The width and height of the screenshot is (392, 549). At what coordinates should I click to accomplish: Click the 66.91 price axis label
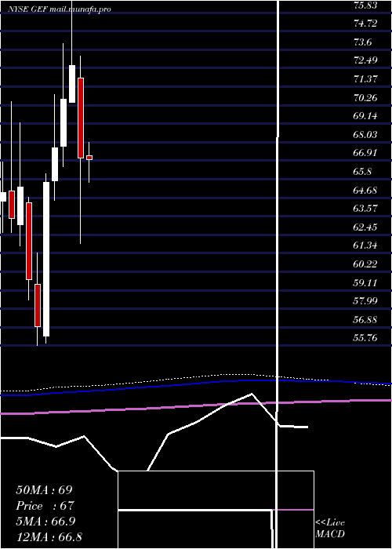tap(365, 153)
